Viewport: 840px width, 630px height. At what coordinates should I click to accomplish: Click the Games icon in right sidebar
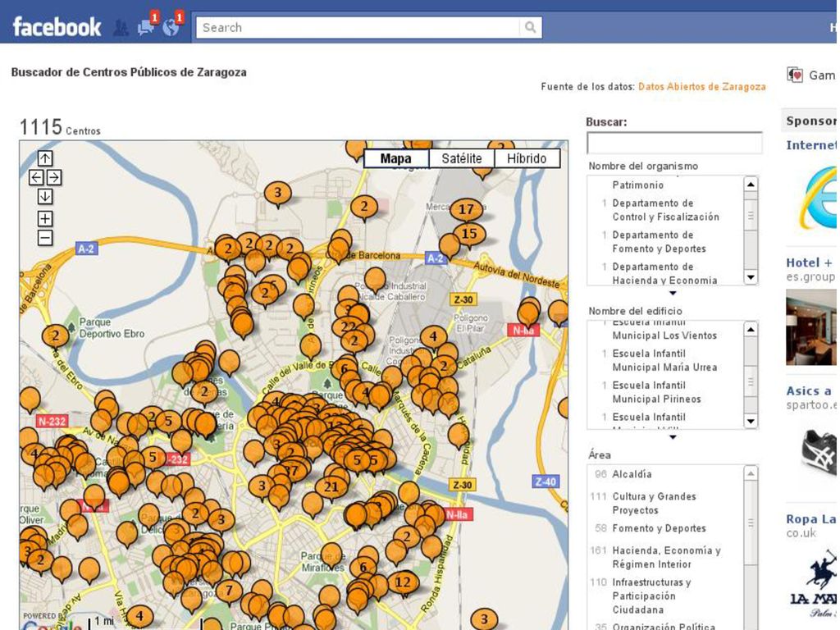pyautogui.click(x=795, y=75)
